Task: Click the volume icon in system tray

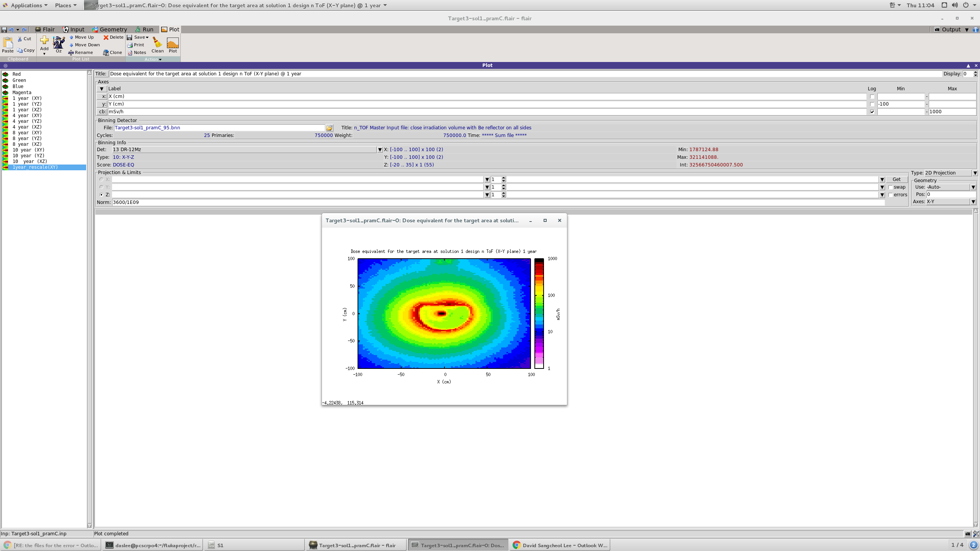Action: pyautogui.click(x=955, y=5)
